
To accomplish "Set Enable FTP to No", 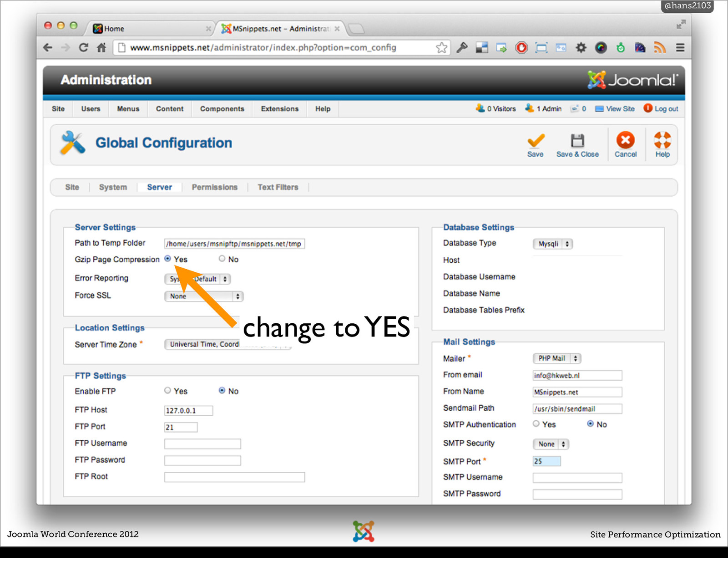I will point(222,391).
